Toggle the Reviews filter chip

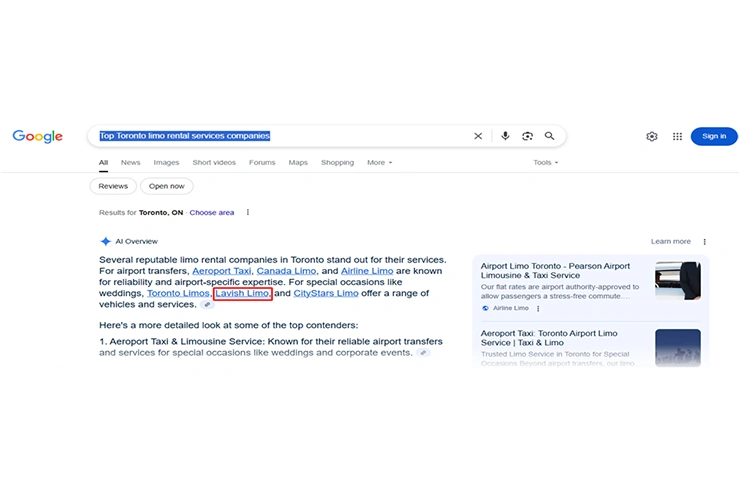(x=113, y=186)
